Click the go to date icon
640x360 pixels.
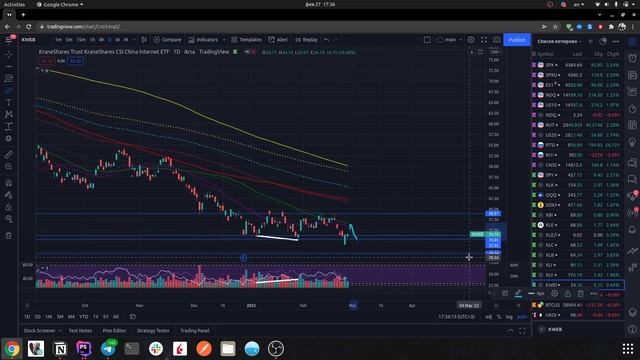click(133, 317)
